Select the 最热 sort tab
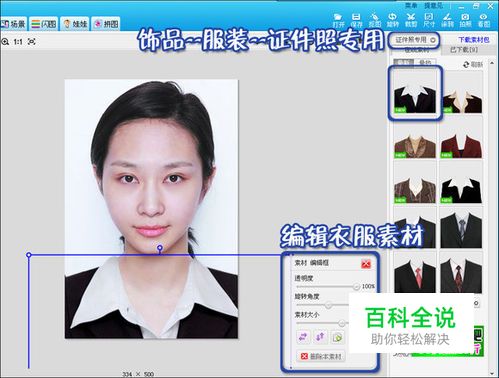 coord(425,62)
